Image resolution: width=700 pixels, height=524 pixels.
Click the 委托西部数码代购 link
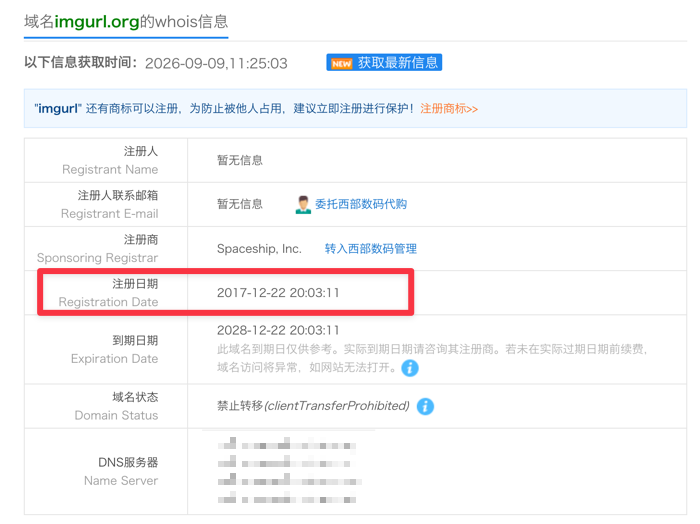[361, 204]
